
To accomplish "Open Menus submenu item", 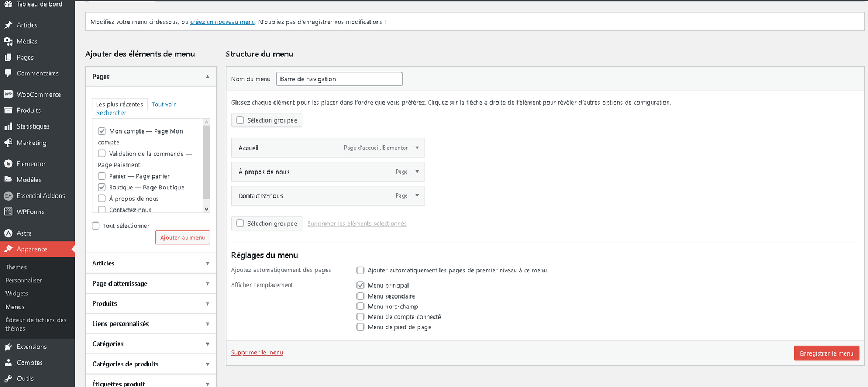I will coord(15,307).
